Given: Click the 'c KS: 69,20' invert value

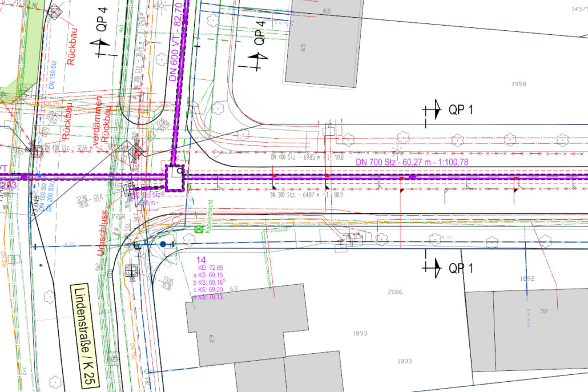Looking at the screenshot, I should [208, 290].
